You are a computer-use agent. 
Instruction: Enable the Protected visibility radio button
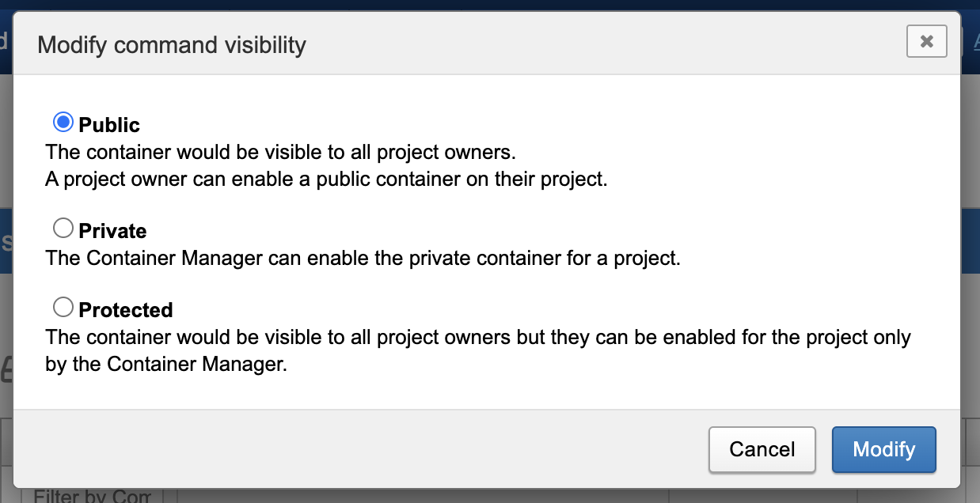tap(63, 307)
